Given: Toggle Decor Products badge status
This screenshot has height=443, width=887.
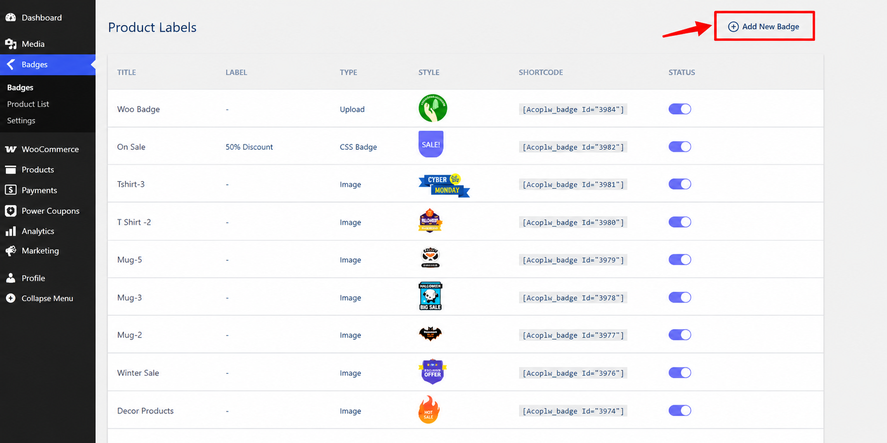Looking at the screenshot, I should tap(680, 411).
